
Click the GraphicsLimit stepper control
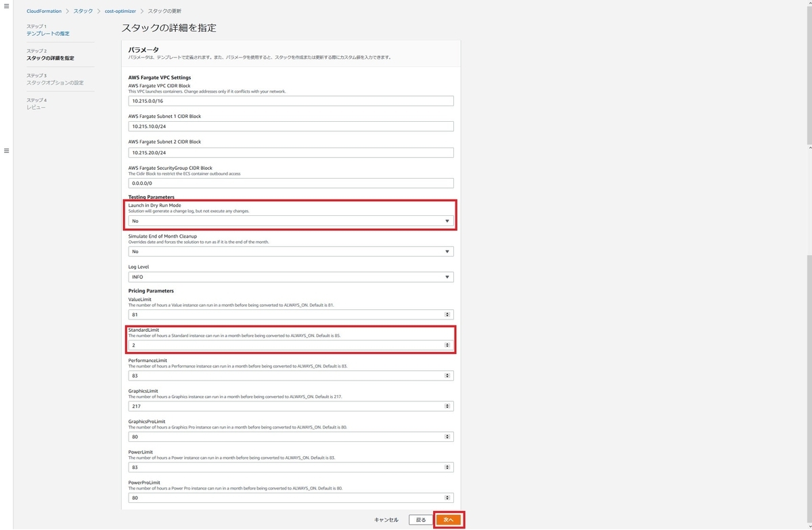(448, 405)
